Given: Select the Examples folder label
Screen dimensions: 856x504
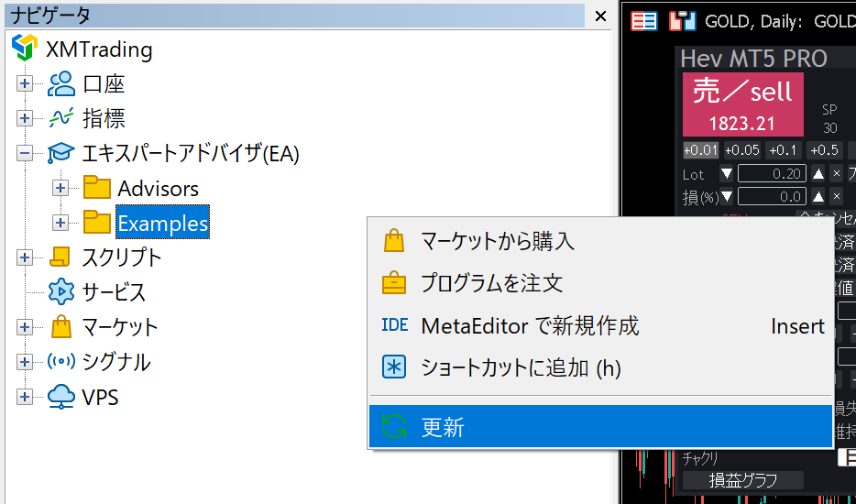Looking at the screenshot, I should tap(163, 223).
